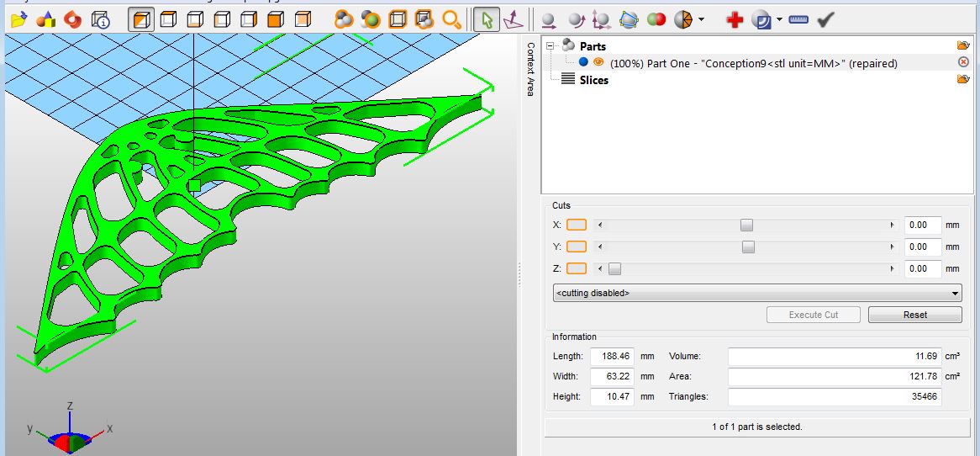Open the Move part tool
Viewport: 980px width, 456px height.
coord(549,20)
